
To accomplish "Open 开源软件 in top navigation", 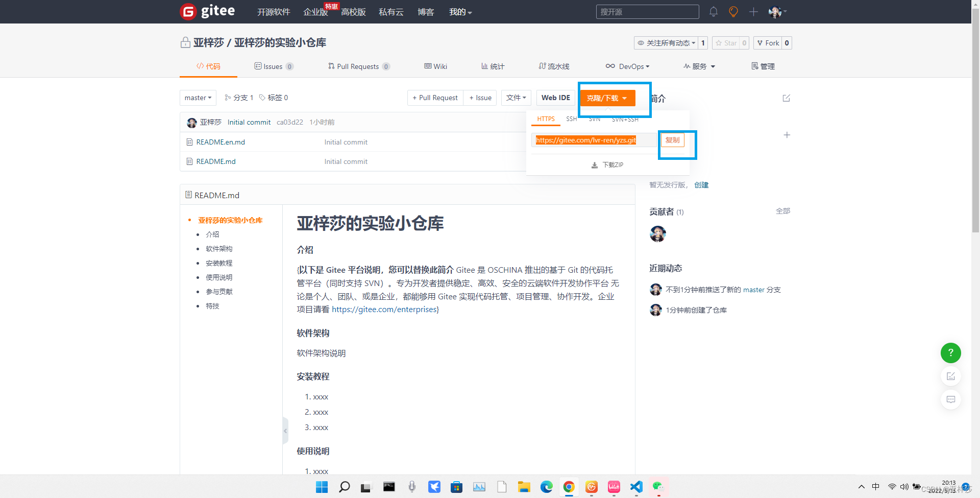I will 274,12.
